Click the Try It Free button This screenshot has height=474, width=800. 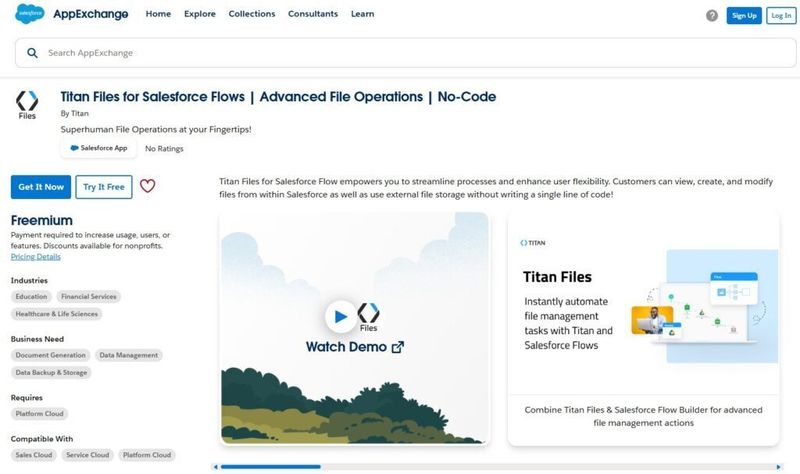(104, 187)
